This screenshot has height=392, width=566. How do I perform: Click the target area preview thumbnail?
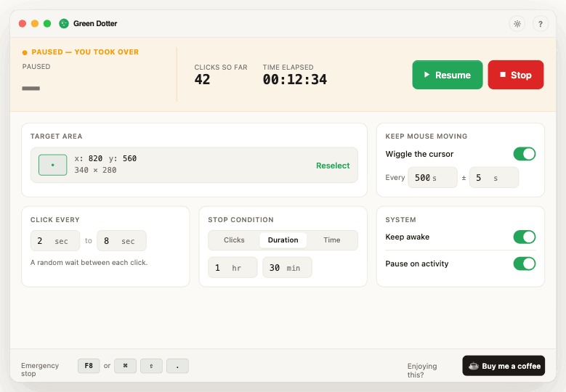tap(53, 165)
